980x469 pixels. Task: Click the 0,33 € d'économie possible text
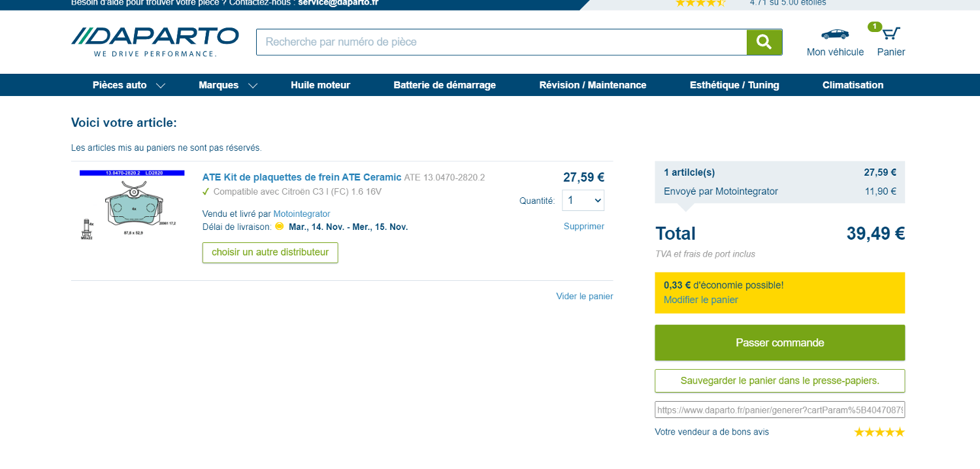click(x=724, y=285)
